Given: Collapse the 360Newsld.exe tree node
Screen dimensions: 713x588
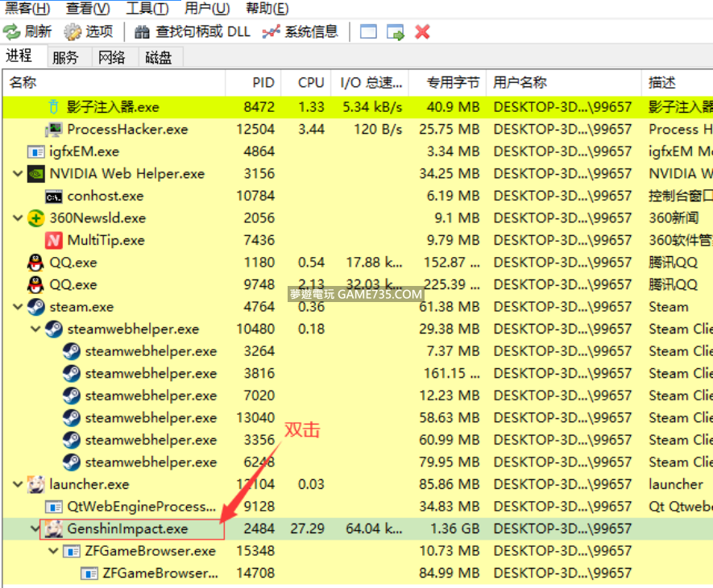Looking at the screenshot, I should coord(18,218).
